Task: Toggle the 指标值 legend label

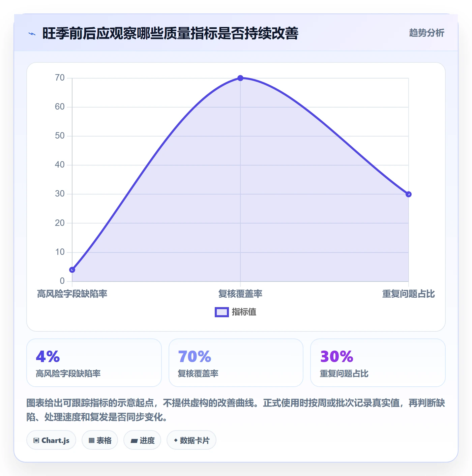Action: click(244, 312)
